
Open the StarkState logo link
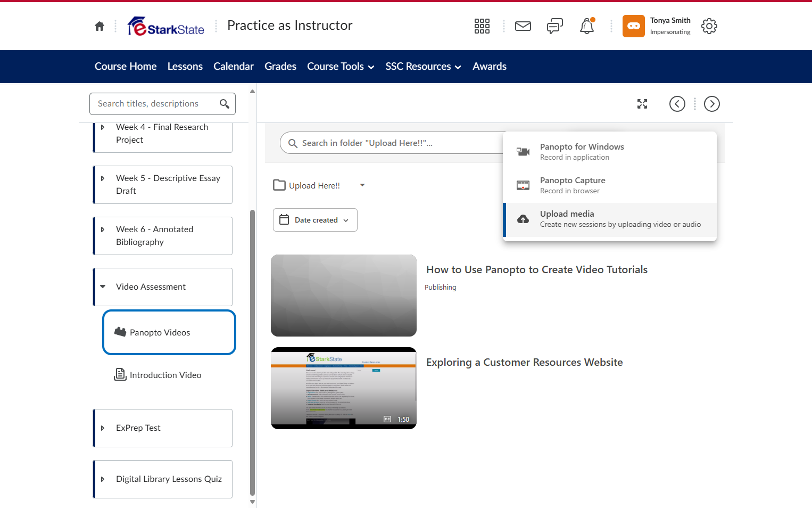tap(166, 26)
